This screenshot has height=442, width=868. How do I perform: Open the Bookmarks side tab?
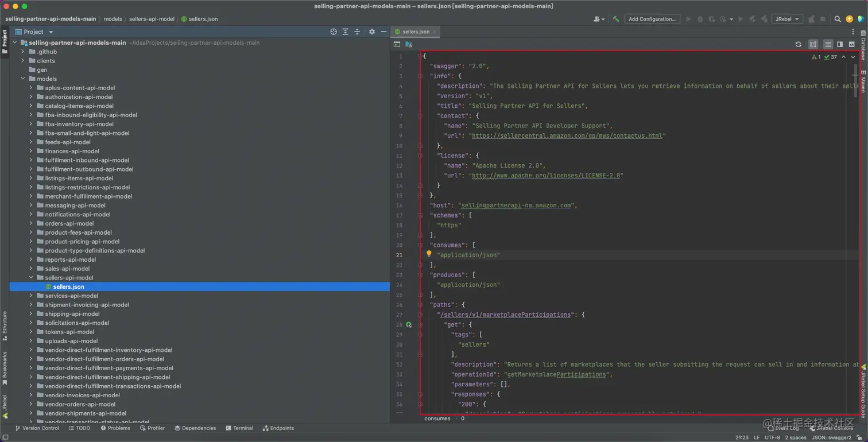tap(5, 368)
